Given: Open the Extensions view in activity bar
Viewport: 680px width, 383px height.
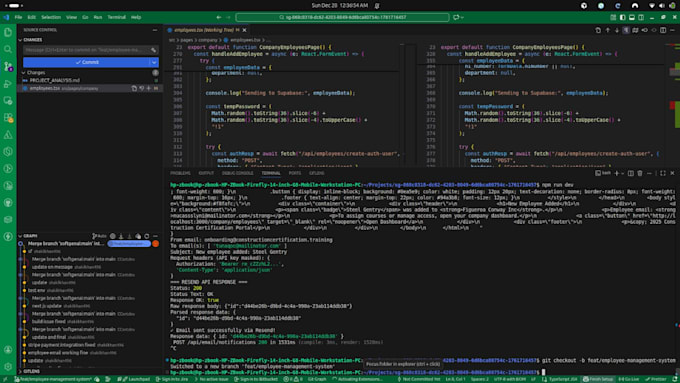Looking at the screenshot, I should coord(8,118).
